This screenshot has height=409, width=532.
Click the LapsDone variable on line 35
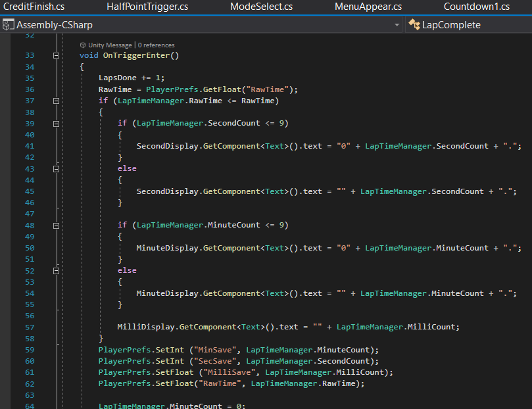point(118,78)
